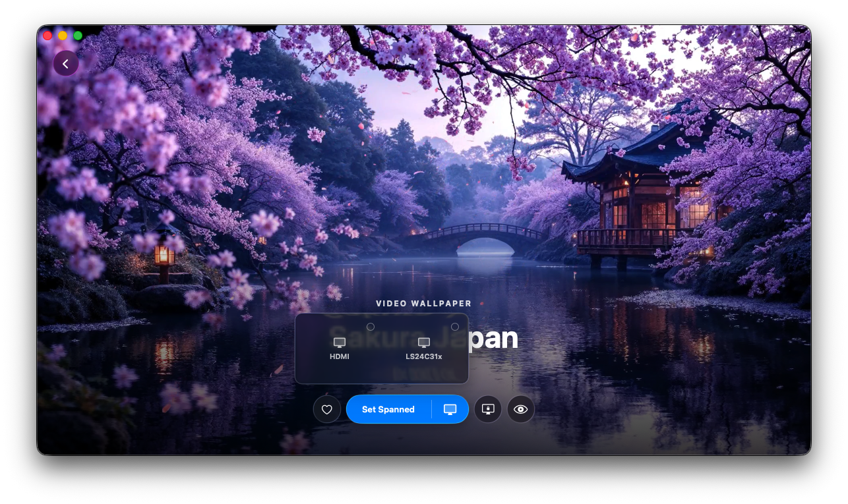848x504 pixels.
Task: Close the window with the red button
Action: (47, 36)
